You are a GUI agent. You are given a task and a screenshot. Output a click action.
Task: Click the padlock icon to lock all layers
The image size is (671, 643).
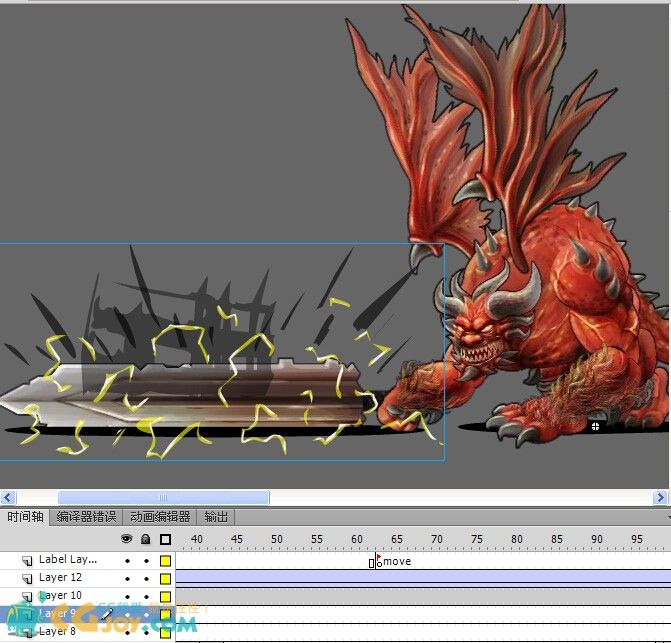click(x=145, y=539)
